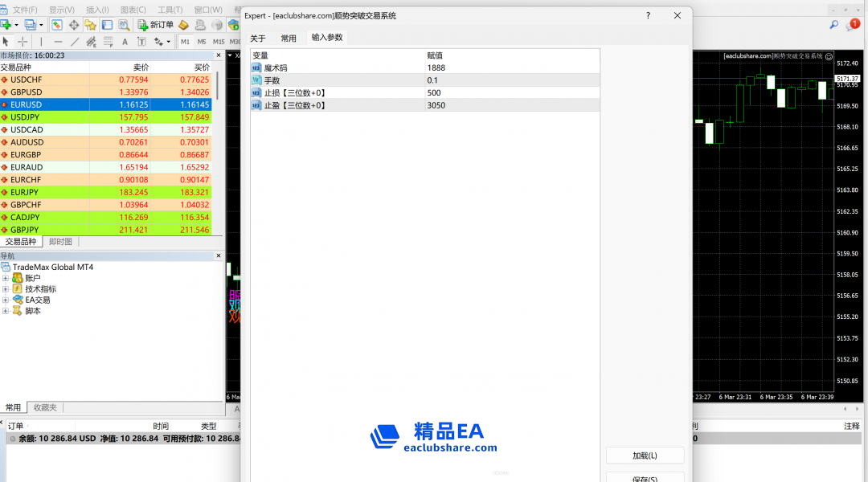Click the zoom/chart magnifier icon in the toolbar
The width and height of the screenshot is (868, 482).
[x=125, y=26]
